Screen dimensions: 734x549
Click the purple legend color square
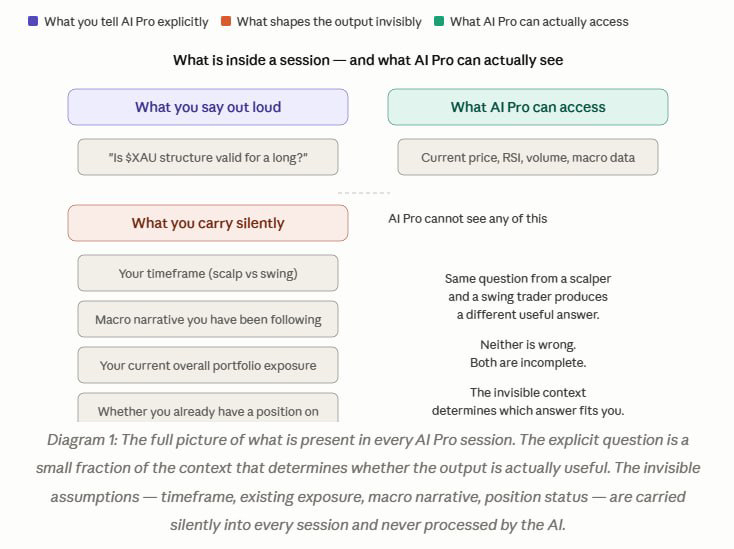tap(33, 21)
